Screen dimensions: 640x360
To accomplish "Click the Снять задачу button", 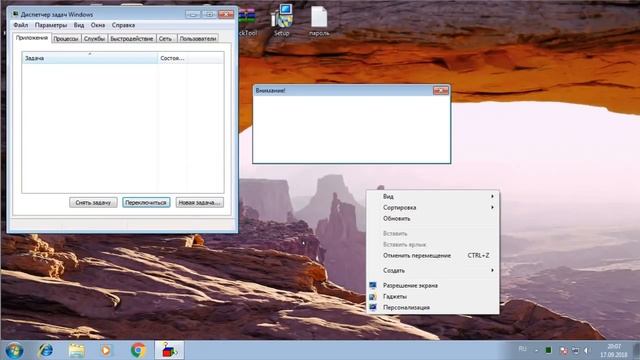I will pos(93,202).
